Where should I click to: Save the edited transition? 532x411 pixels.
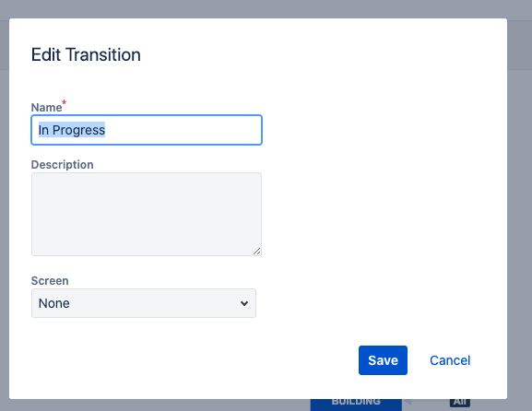383,360
